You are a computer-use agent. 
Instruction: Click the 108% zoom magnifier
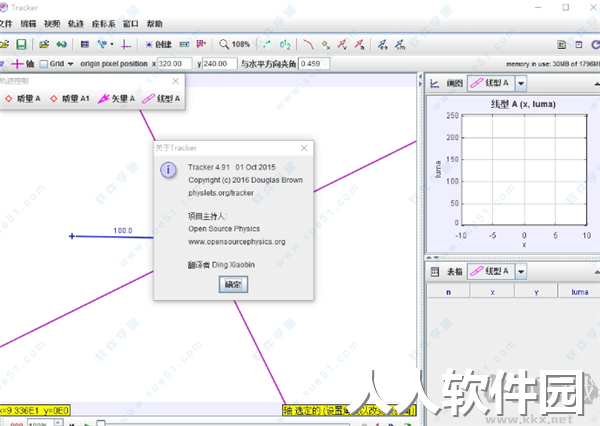click(234, 44)
